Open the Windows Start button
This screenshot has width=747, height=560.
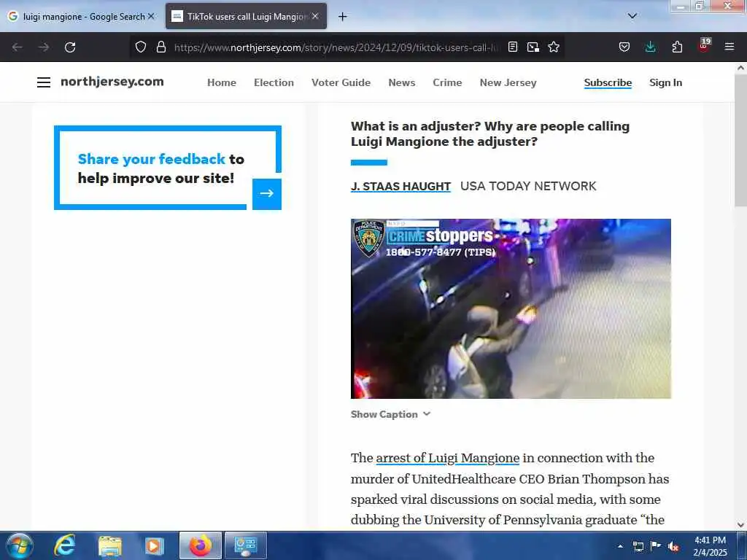tap(19, 545)
